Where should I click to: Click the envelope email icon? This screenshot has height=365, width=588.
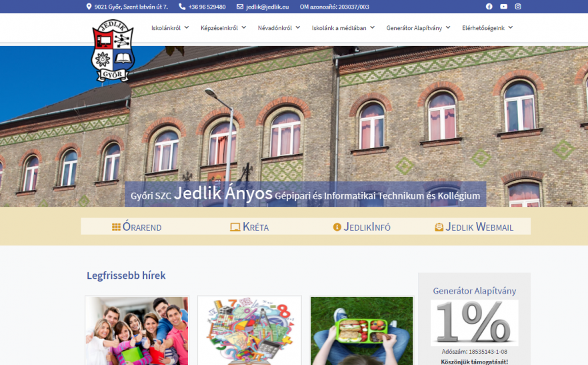click(x=240, y=7)
